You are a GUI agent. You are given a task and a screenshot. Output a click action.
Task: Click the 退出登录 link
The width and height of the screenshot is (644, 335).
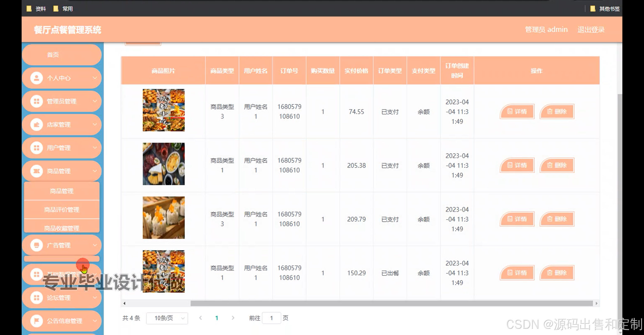(x=591, y=30)
